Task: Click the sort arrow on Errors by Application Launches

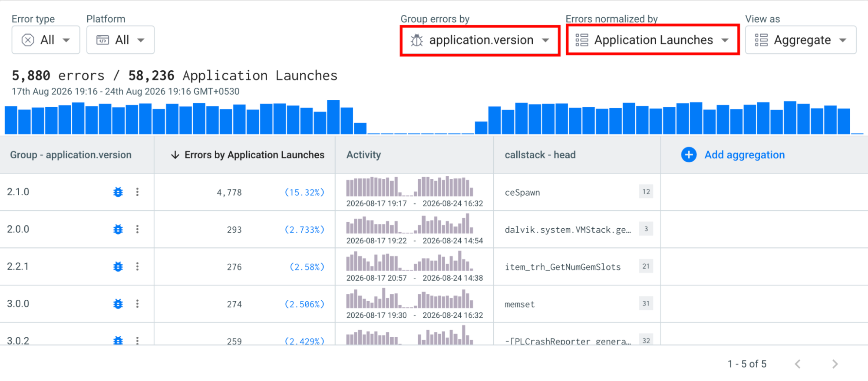Action: (175, 155)
